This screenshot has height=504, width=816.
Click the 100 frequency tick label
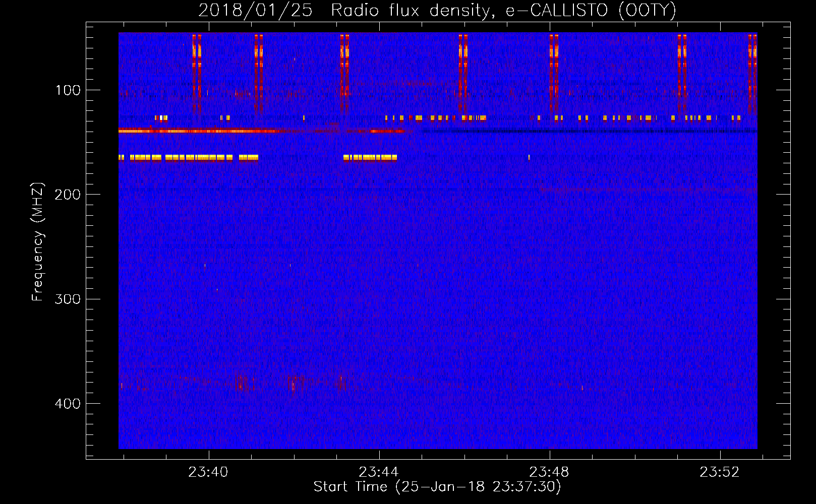[x=68, y=90]
